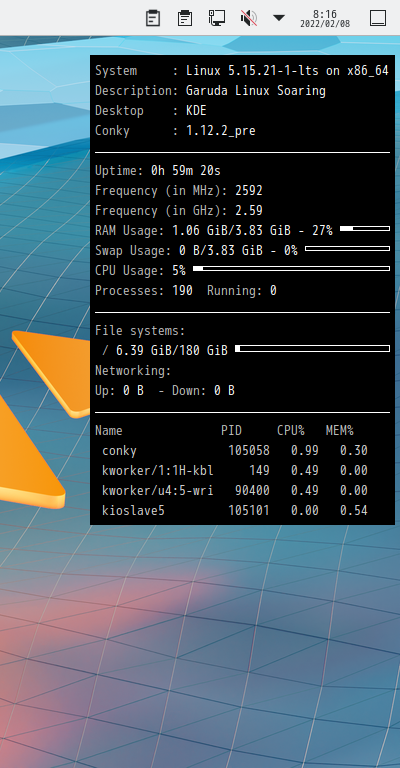Click the Uptime line in Conky
The image size is (400, 768).
click(x=158, y=171)
